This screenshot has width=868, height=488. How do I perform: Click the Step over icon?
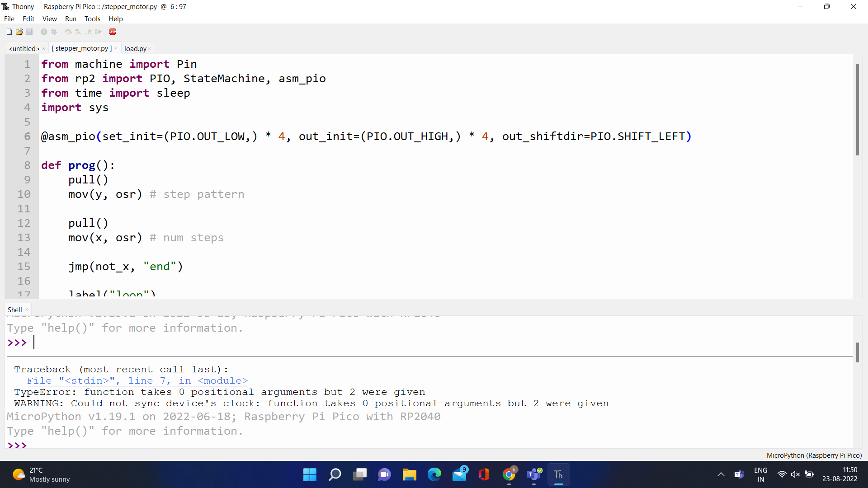click(68, 32)
